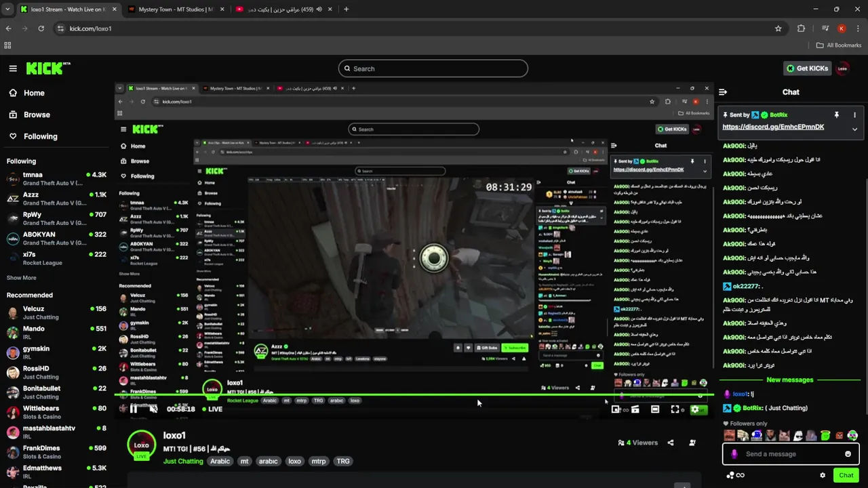Open the Kick sidebar hamburger menu
The height and width of the screenshot is (488, 868).
pyautogui.click(x=13, y=68)
